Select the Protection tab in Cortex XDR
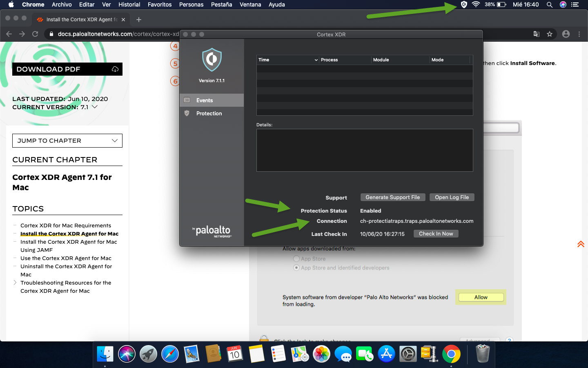The height and width of the screenshot is (368, 588). [212, 113]
